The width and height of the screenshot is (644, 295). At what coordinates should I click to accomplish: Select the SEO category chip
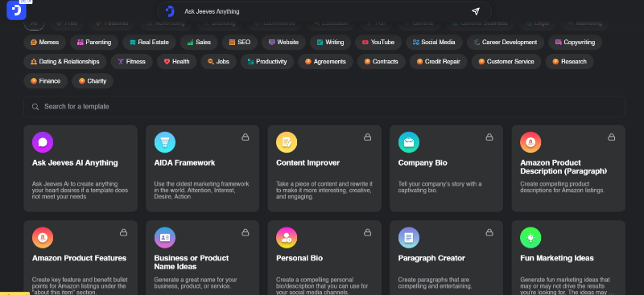tap(240, 43)
